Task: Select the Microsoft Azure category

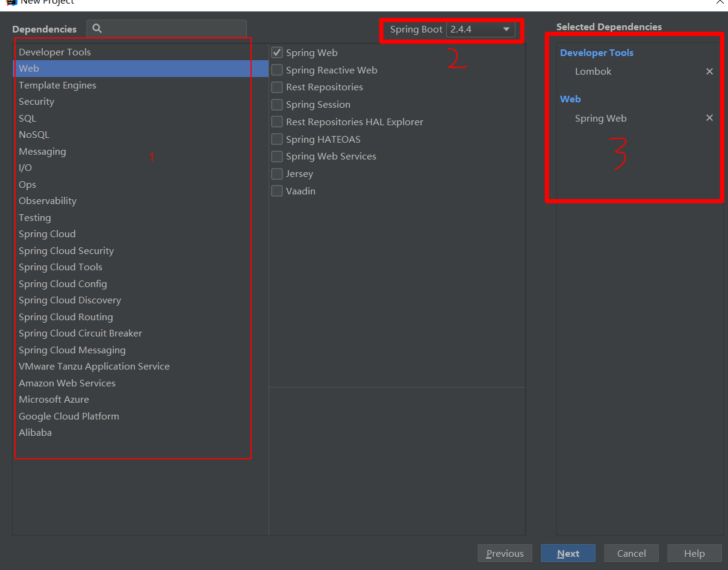Action: [x=140, y=400]
